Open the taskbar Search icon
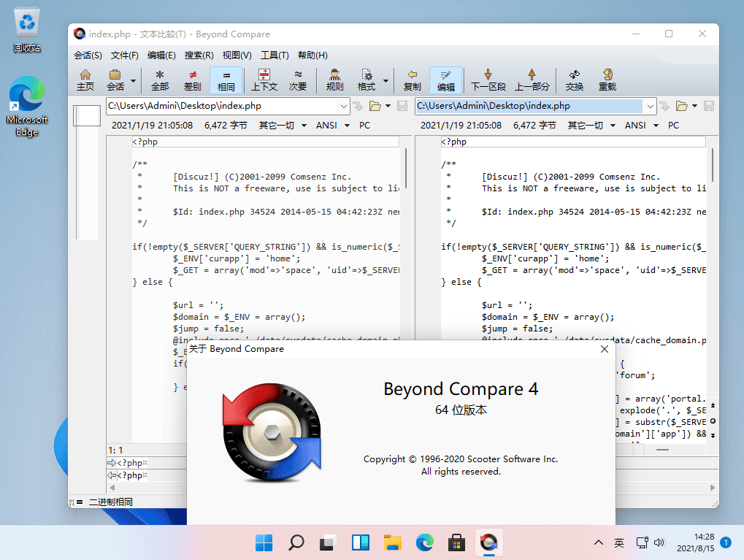 296,542
